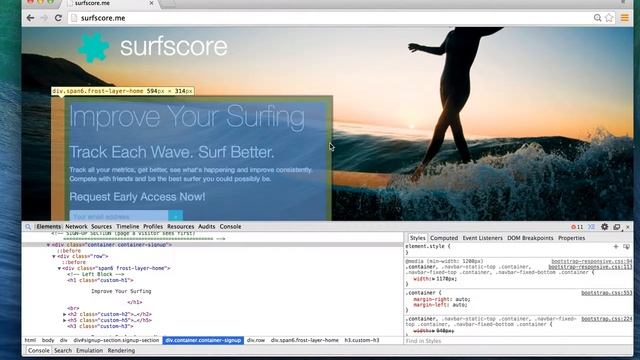This screenshot has height=360, width=640.
Task: Open the Event Listeners sidebar tab
Action: tap(482, 238)
